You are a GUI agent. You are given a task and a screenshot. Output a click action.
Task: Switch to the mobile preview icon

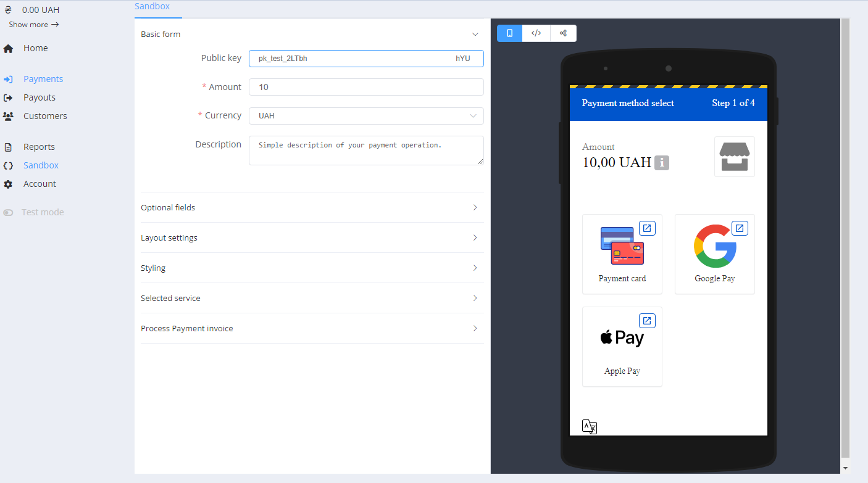tap(509, 33)
